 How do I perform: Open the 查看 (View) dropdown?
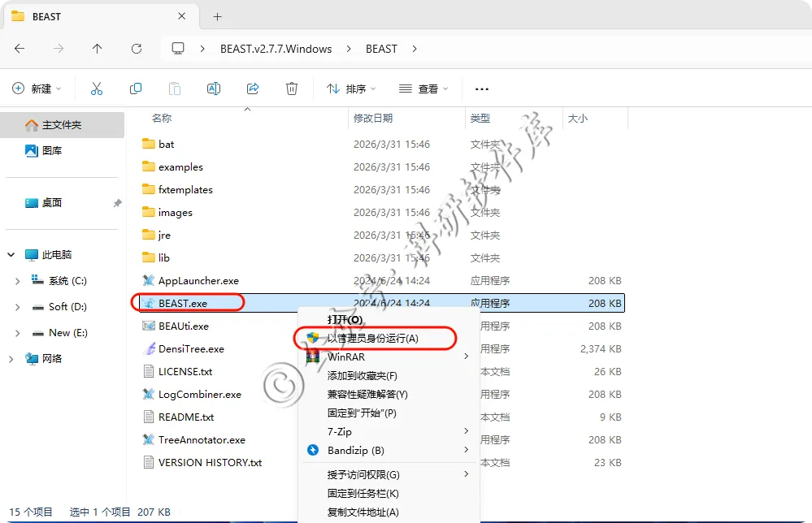pyautogui.click(x=423, y=89)
